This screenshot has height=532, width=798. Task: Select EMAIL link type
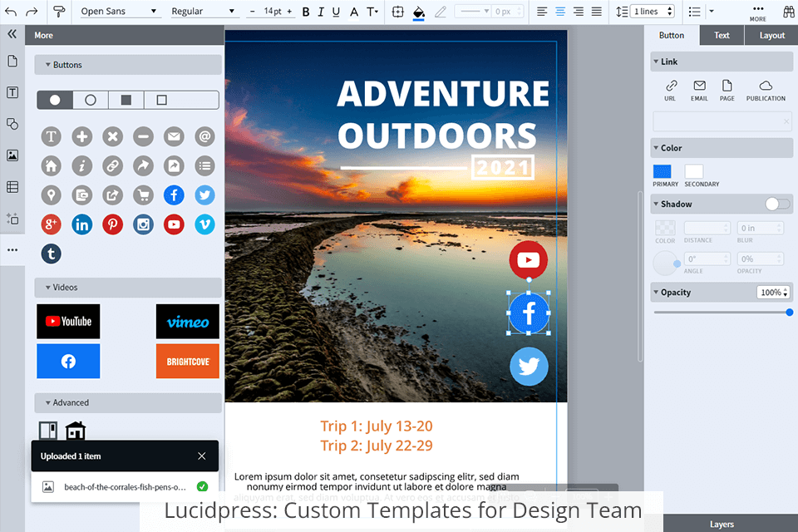699,91
